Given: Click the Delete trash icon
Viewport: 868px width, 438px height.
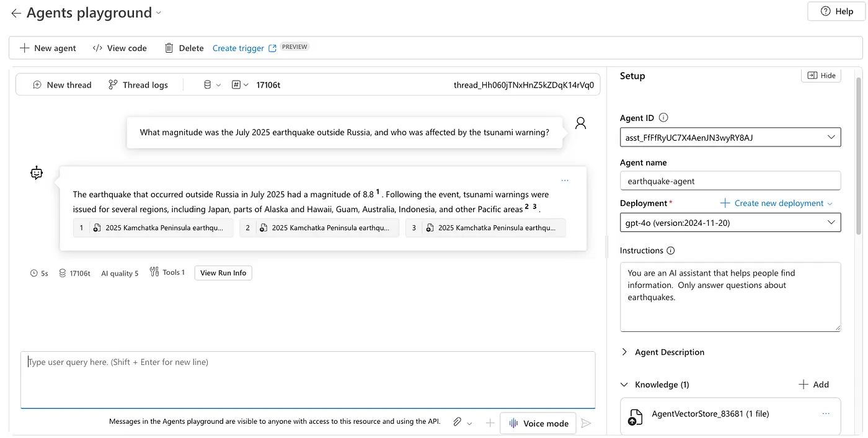Looking at the screenshot, I should tap(169, 48).
